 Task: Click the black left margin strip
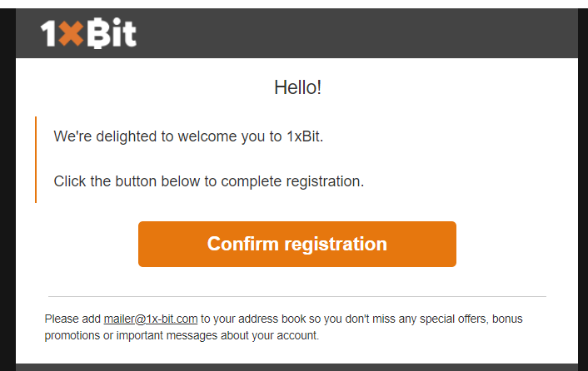[7, 190]
